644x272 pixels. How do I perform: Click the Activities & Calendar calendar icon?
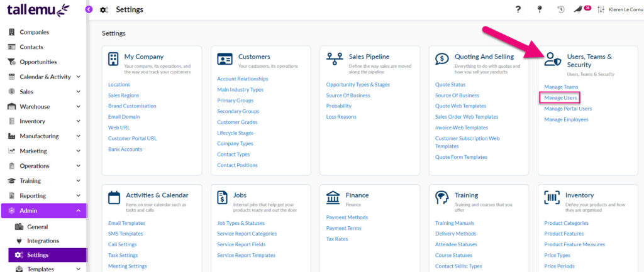click(114, 197)
